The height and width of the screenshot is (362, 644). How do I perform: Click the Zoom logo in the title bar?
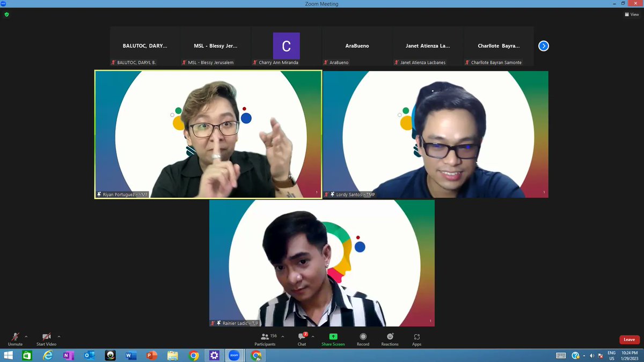3,3
